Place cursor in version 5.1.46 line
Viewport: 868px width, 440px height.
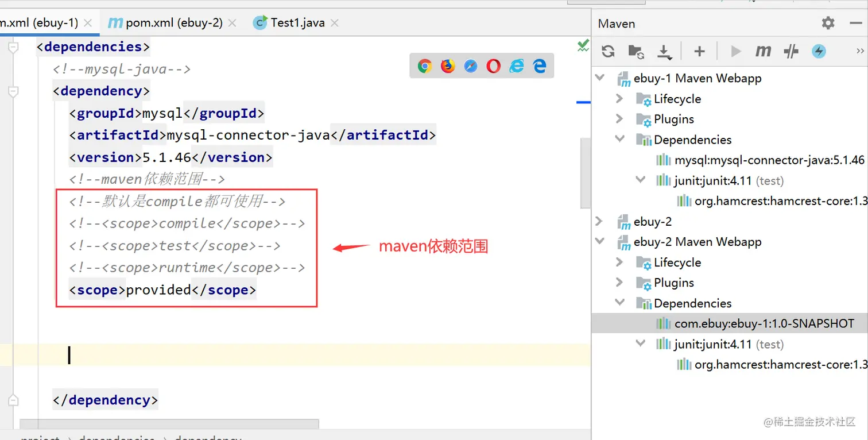[x=171, y=157]
